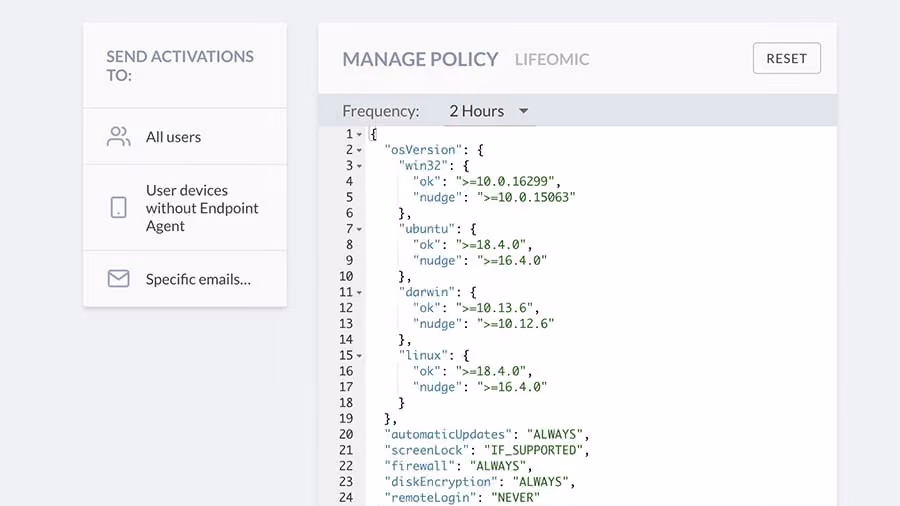900x506 pixels.
Task: Select User devices without Endpoint Agent
Action: coord(185,208)
